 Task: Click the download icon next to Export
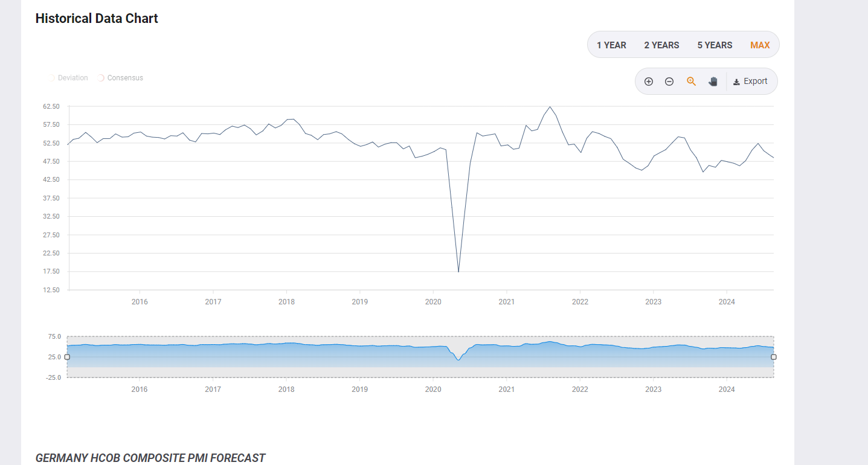(738, 81)
